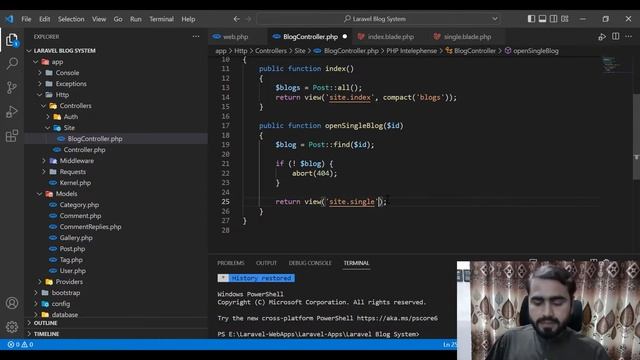
Task: Open the Customize Layout icon
Action: 564,19
